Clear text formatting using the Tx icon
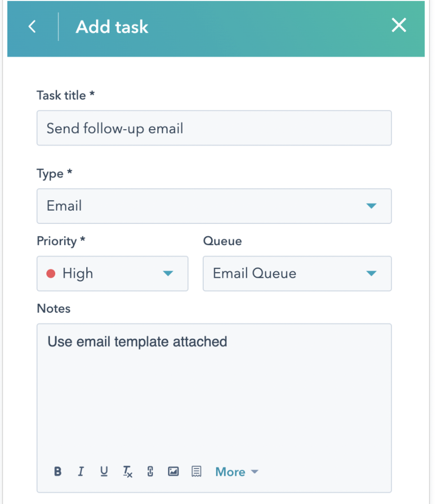 click(x=127, y=471)
